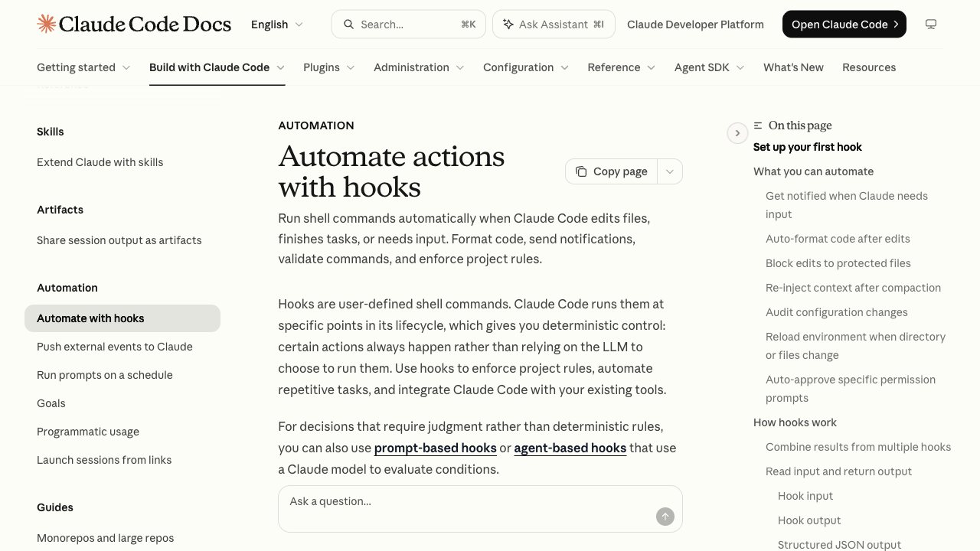Viewport: 980px width, 551px height.
Task: Expand the Getting started menu
Action: pos(83,67)
